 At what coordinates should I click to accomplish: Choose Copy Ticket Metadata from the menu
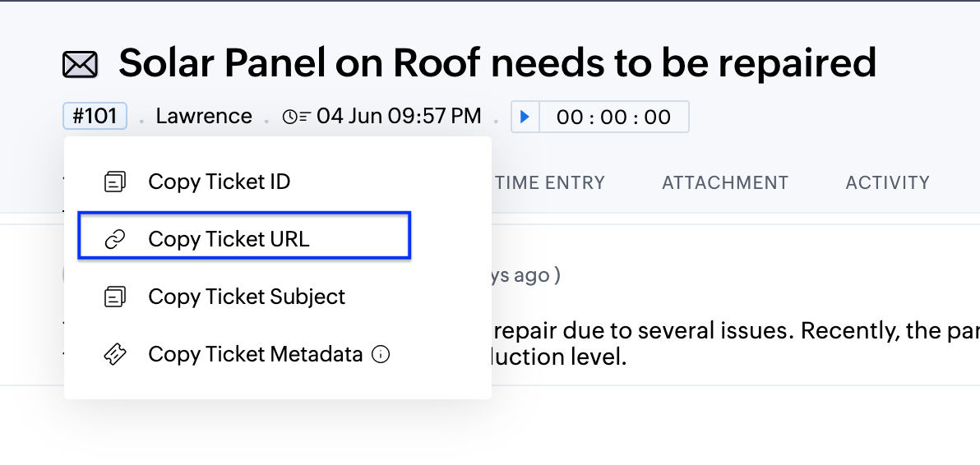click(x=255, y=354)
